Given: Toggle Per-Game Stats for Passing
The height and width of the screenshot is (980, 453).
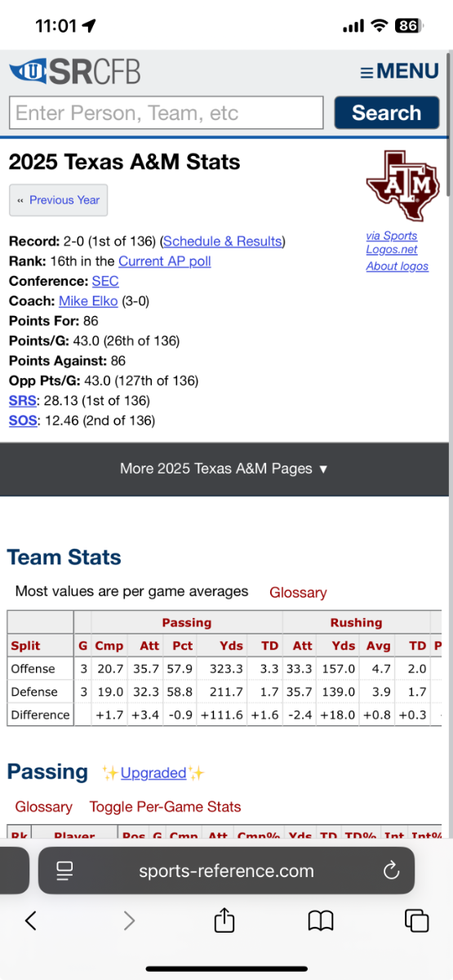Looking at the screenshot, I should point(166,807).
